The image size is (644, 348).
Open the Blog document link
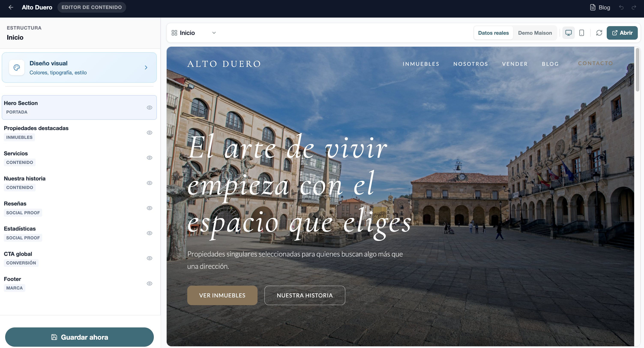click(600, 7)
